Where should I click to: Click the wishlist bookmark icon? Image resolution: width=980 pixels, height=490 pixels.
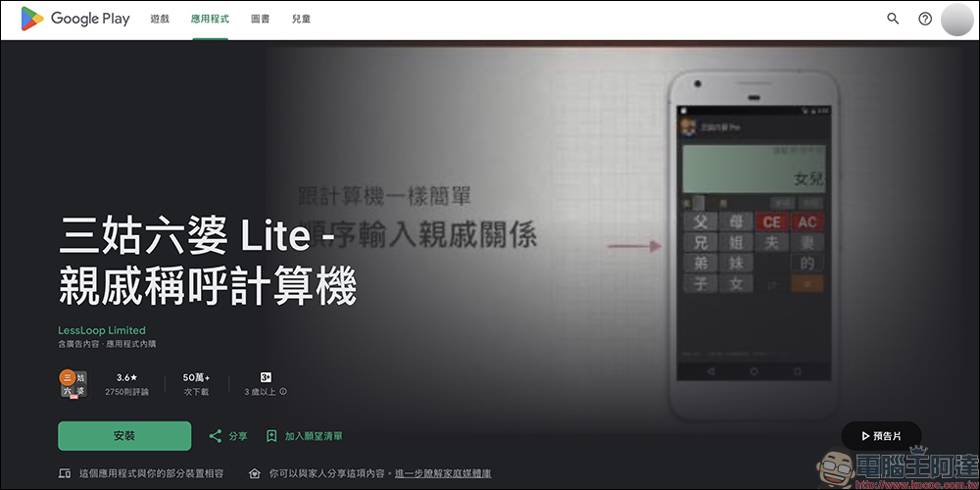[271, 436]
